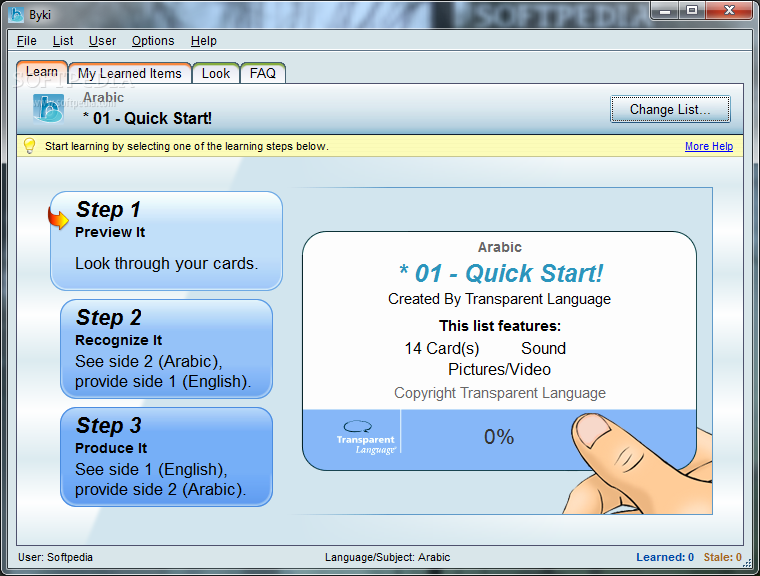Switch to the FAQ tab
Screen dimensions: 760x576
[263, 73]
